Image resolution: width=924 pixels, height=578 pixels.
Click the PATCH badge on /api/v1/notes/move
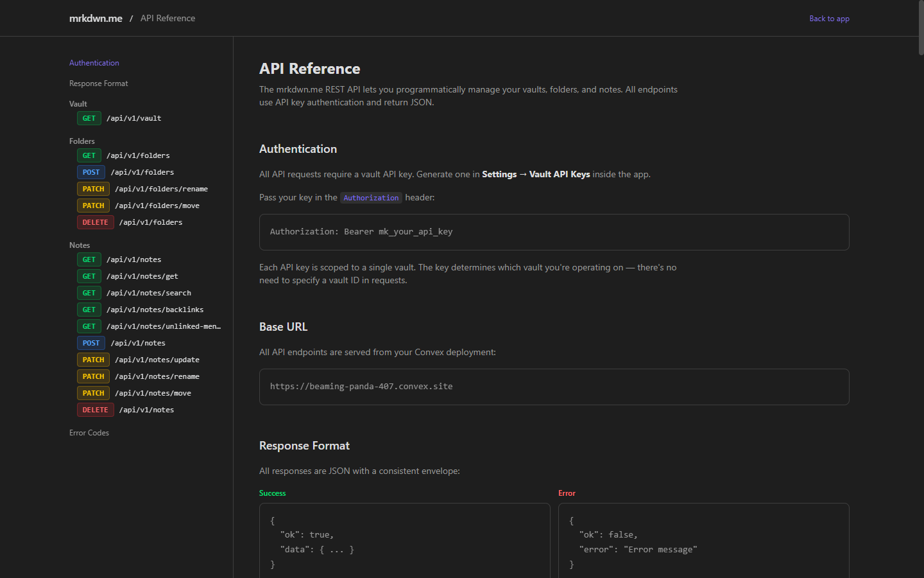[x=93, y=392]
